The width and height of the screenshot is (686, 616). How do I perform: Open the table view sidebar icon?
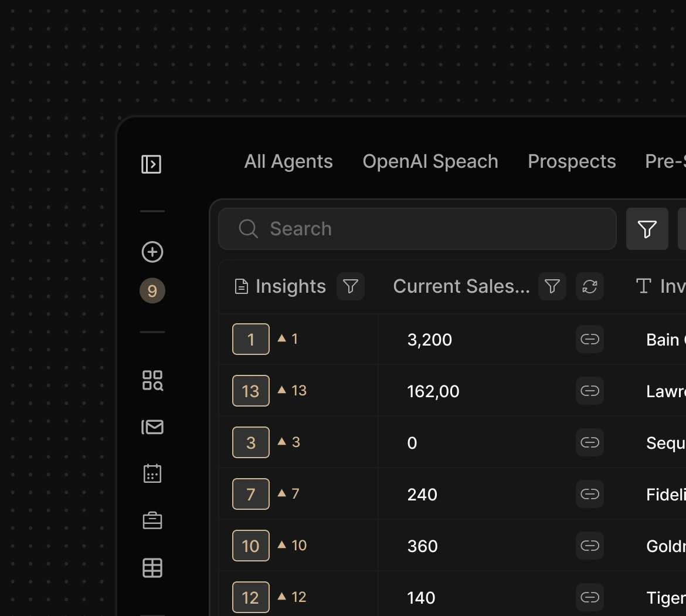(152, 567)
